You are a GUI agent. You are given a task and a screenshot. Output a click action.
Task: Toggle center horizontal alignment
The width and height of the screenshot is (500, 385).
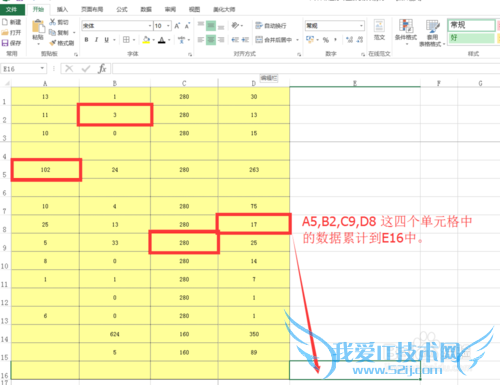(x=211, y=40)
